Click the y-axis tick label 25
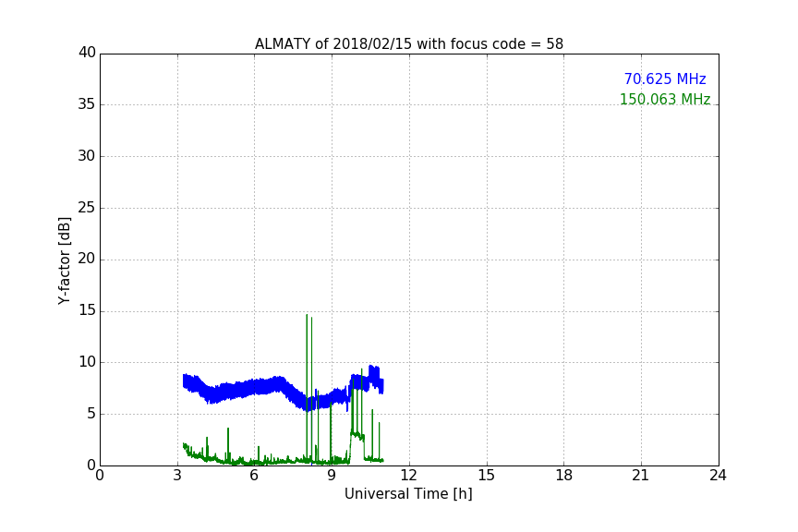Image resolution: width=798 pixels, height=532 pixels. [x=87, y=207]
